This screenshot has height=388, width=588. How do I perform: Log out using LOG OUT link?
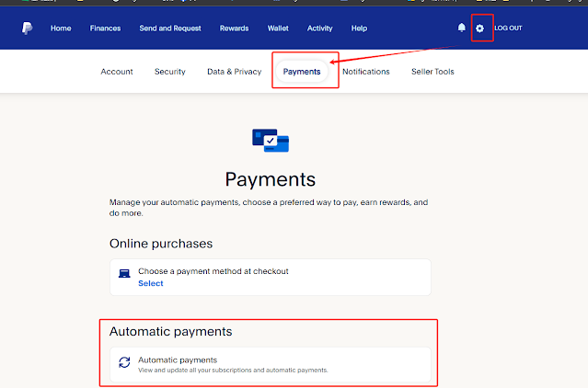(x=508, y=29)
